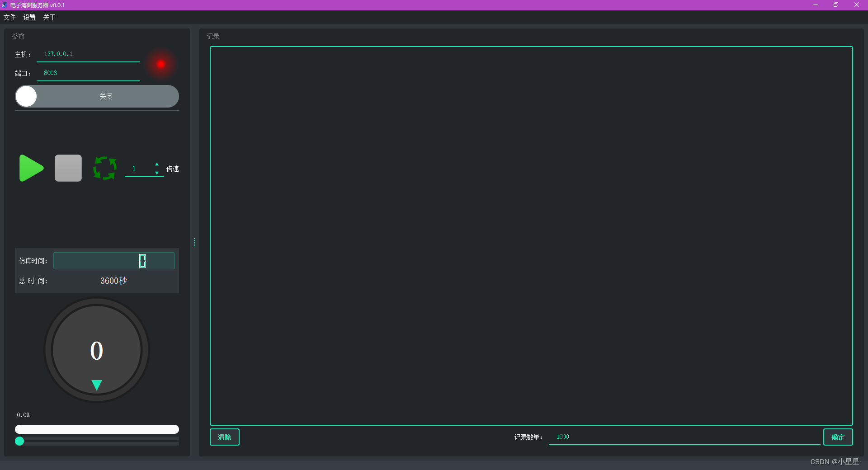Click the speed multiplier value field
This screenshot has width=868, height=470.
[139, 169]
